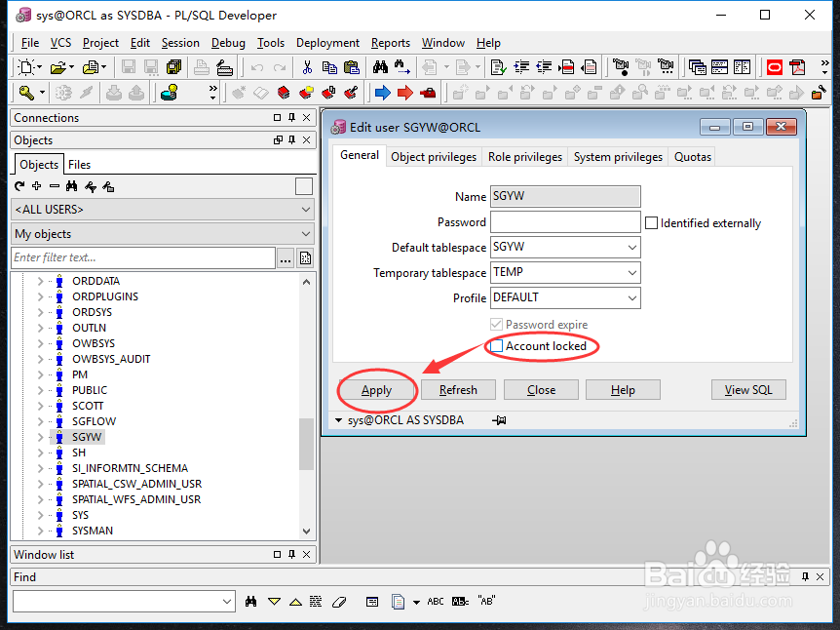Toggle the Account locked checkbox
840x630 pixels.
tap(497, 346)
